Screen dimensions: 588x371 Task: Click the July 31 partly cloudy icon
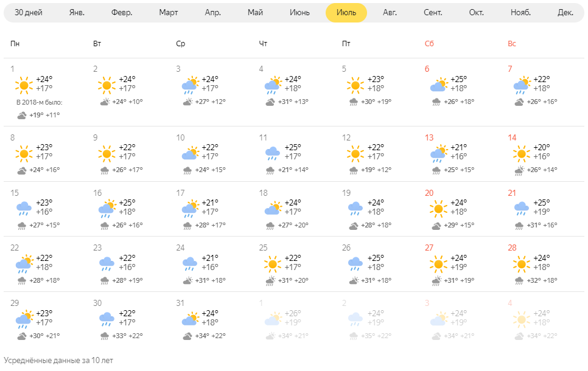[190, 319]
